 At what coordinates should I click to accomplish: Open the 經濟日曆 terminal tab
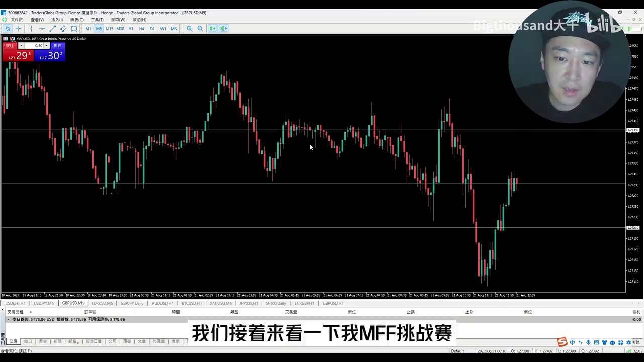[x=93, y=341]
